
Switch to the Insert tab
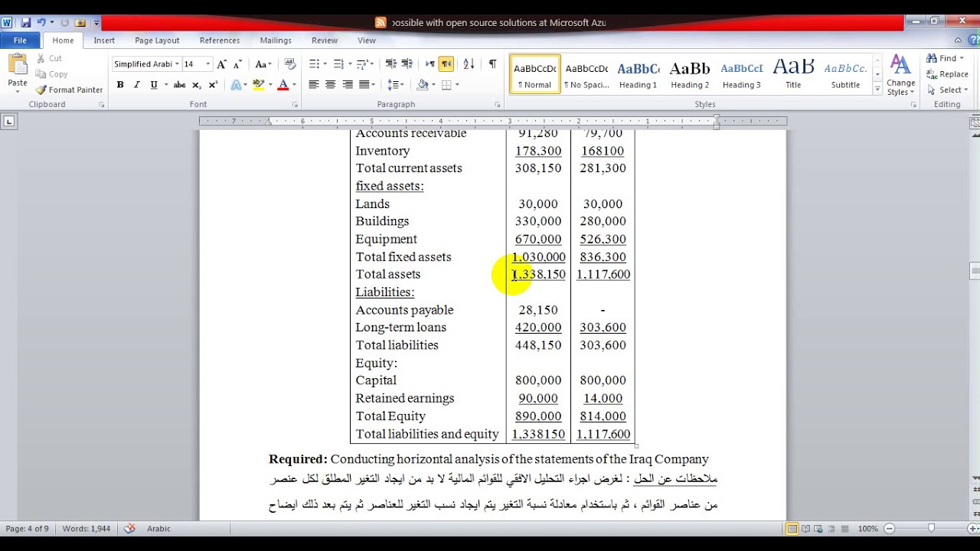point(104,41)
